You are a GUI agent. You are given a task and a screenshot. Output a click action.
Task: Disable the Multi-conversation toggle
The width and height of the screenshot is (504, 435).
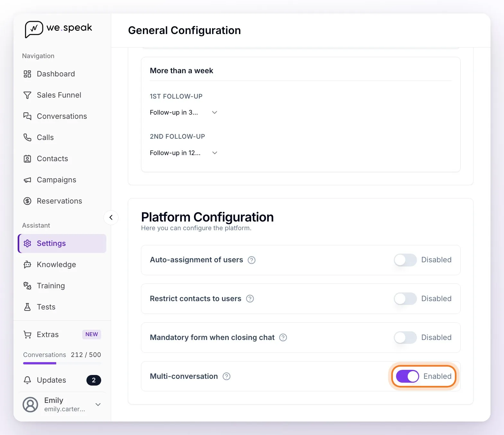[407, 376]
